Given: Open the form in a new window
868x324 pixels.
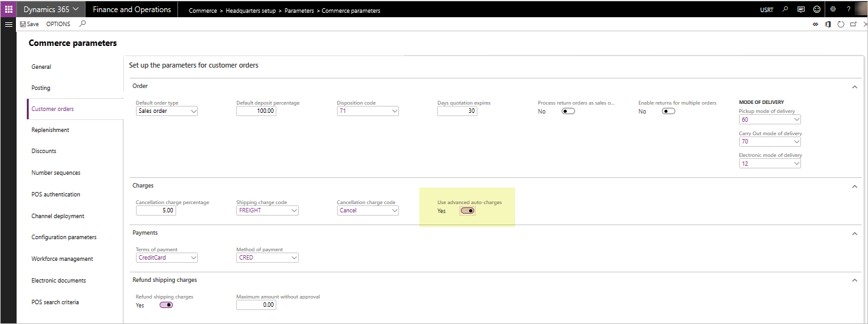Looking at the screenshot, I should [x=853, y=24].
